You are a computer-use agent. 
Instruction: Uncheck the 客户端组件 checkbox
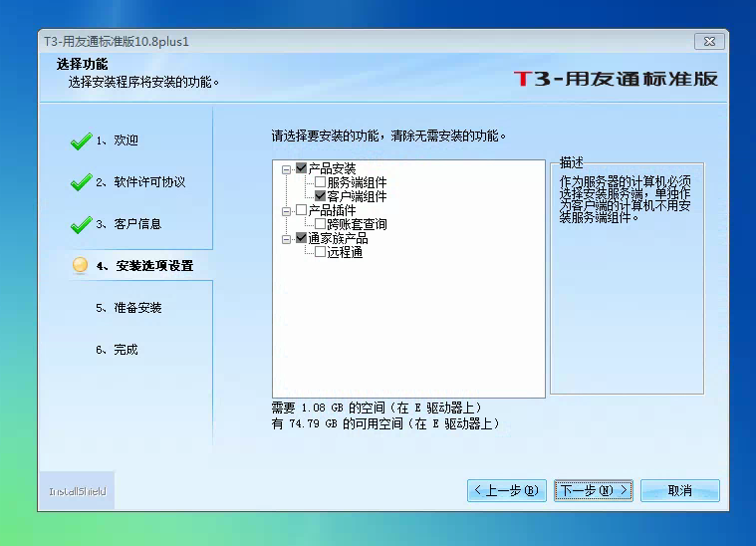point(320,196)
